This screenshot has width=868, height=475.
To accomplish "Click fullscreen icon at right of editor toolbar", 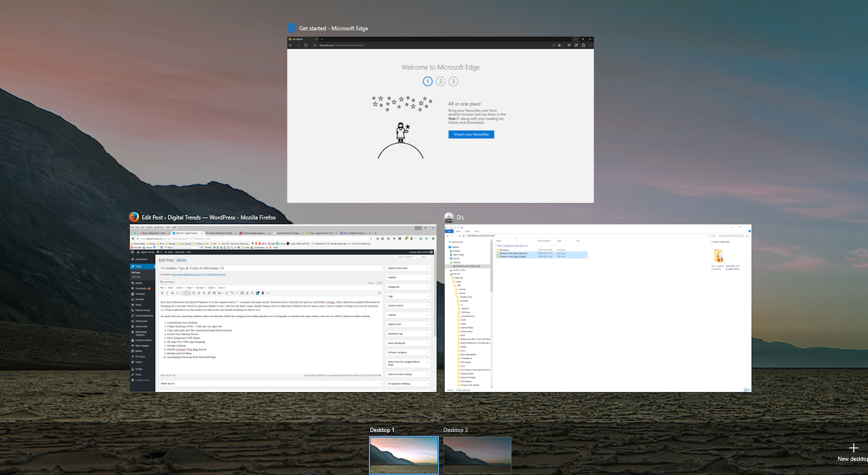I will 380,293.
